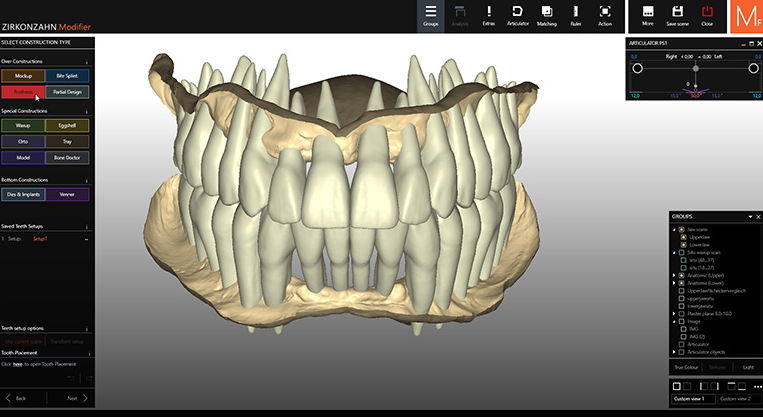Open the Groups toolbar icon
The image size is (763, 417).
point(431,14)
